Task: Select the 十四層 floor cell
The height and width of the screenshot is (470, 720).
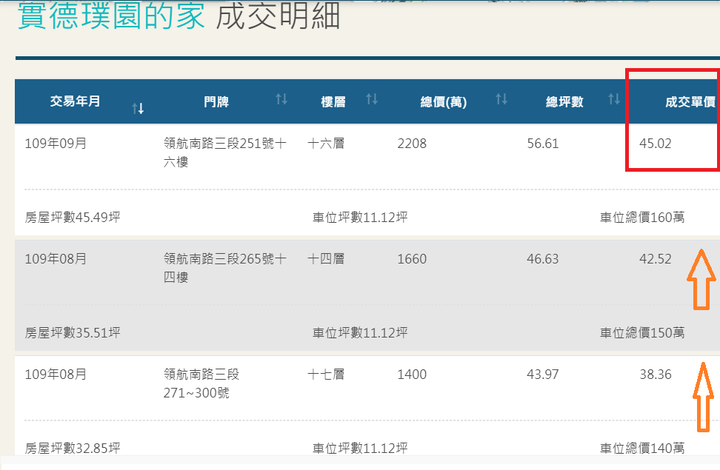Action: [x=326, y=259]
